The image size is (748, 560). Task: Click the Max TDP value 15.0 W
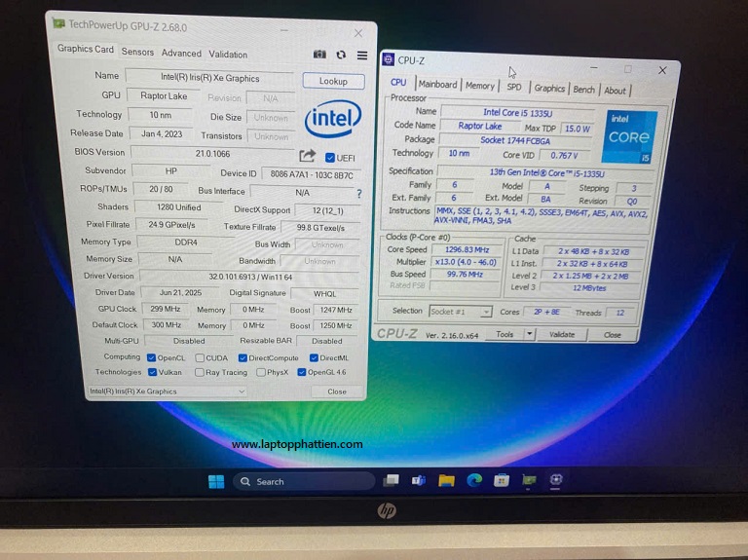click(x=578, y=129)
